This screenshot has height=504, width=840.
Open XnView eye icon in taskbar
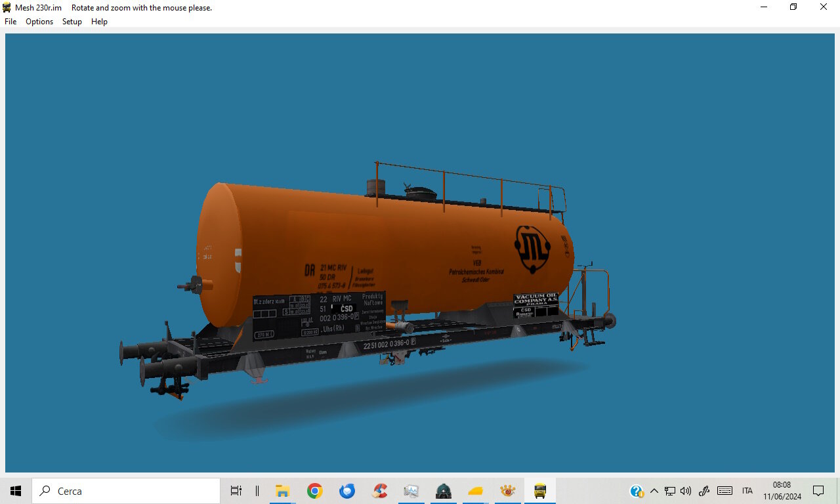point(508,491)
